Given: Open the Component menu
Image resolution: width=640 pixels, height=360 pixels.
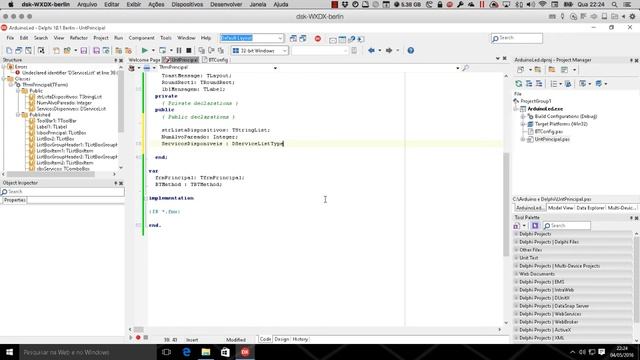Looking at the screenshot, I should click(x=142, y=38).
